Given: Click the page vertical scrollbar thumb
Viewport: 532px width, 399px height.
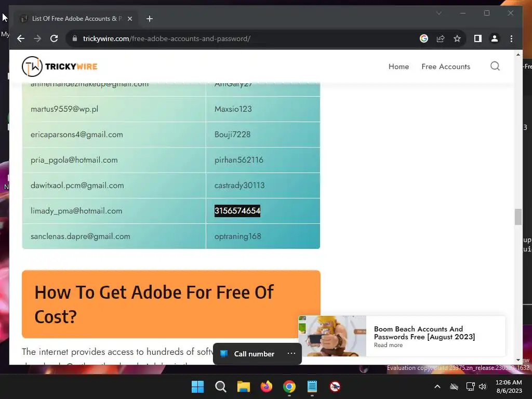Looking at the screenshot, I should coord(518,217).
